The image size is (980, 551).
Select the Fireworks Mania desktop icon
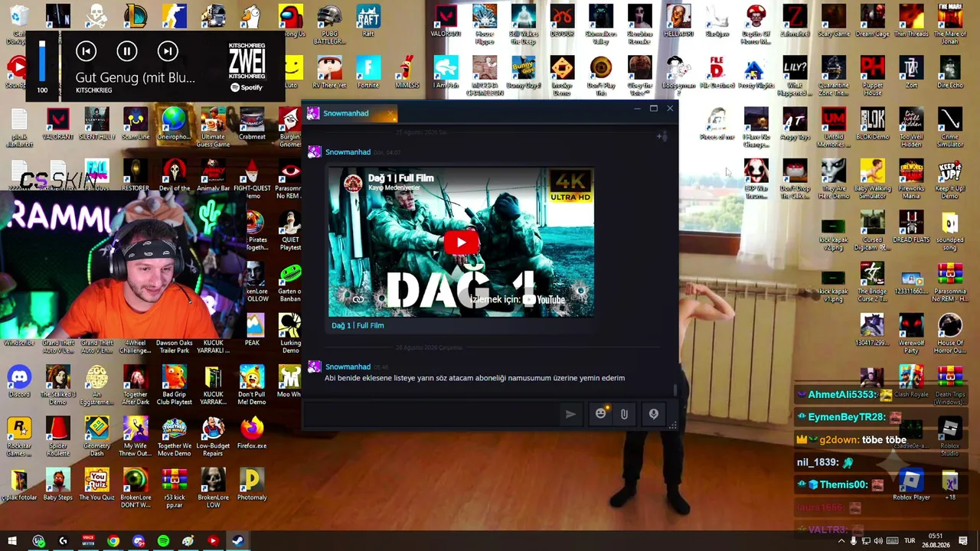[x=911, y=179]
